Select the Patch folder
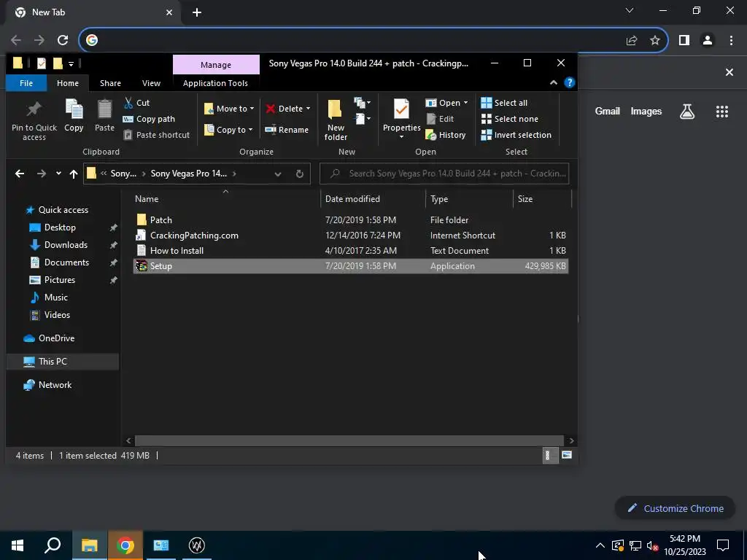The width and height of the screenshot is (747, 560). (x=350, y=220)
